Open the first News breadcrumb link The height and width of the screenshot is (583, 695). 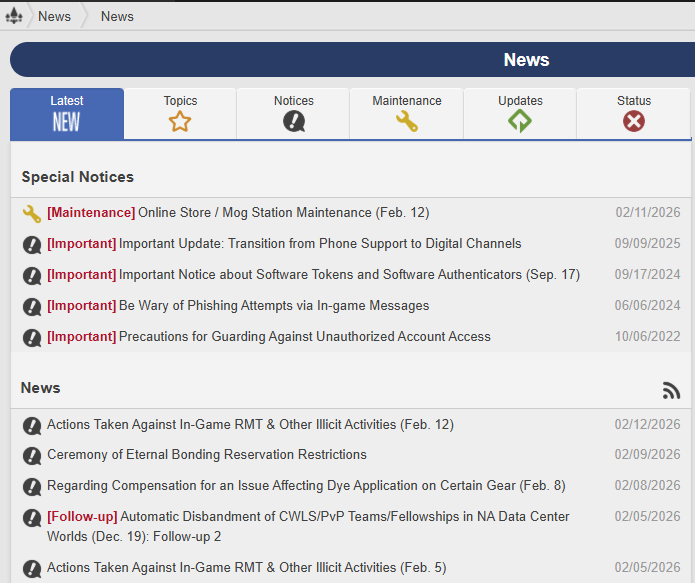tap(54, 16)
